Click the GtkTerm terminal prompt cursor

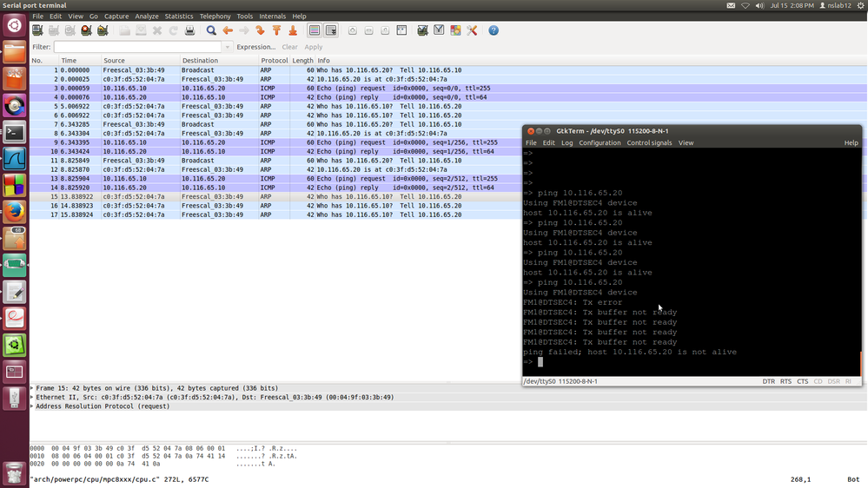[x=540, y=362]
